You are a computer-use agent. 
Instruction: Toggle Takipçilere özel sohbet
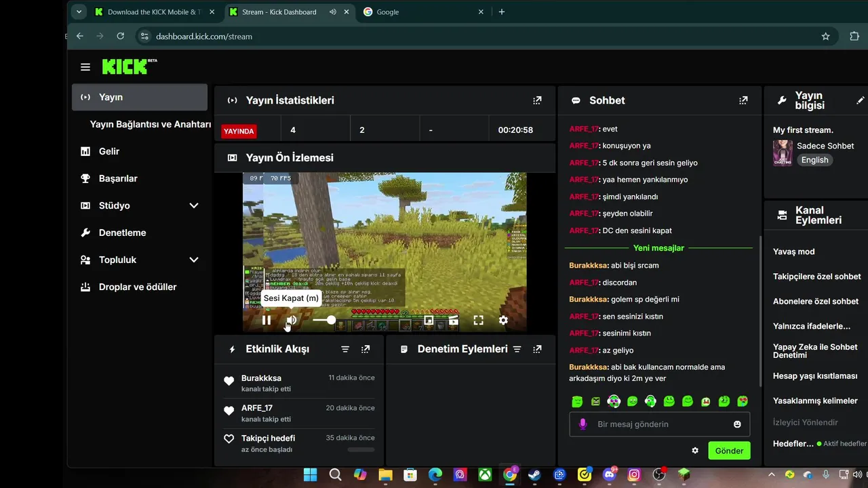pyautogui.click(x=817, y=277)
